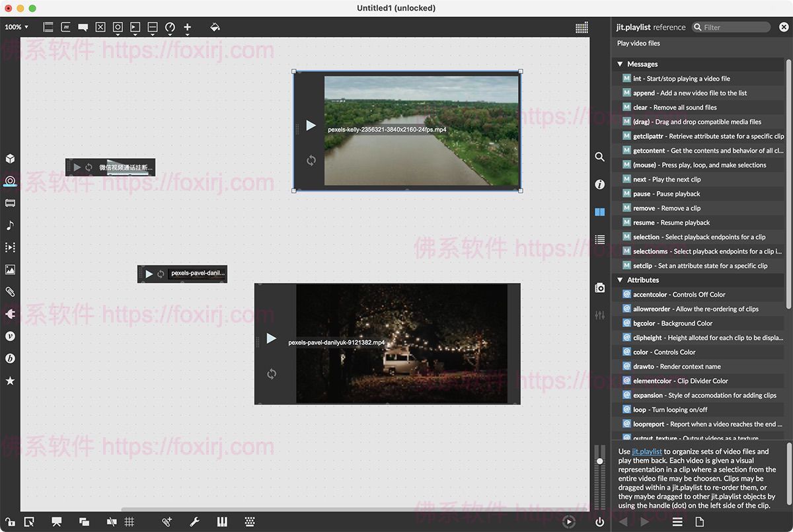Follow the jit.playlist link in description

(x=646, y=451)
